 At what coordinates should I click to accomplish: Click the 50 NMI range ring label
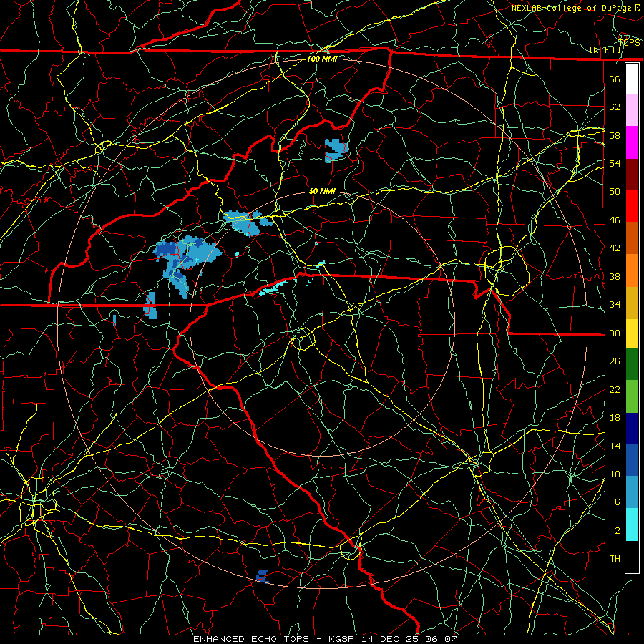click(x=322, y=191)
